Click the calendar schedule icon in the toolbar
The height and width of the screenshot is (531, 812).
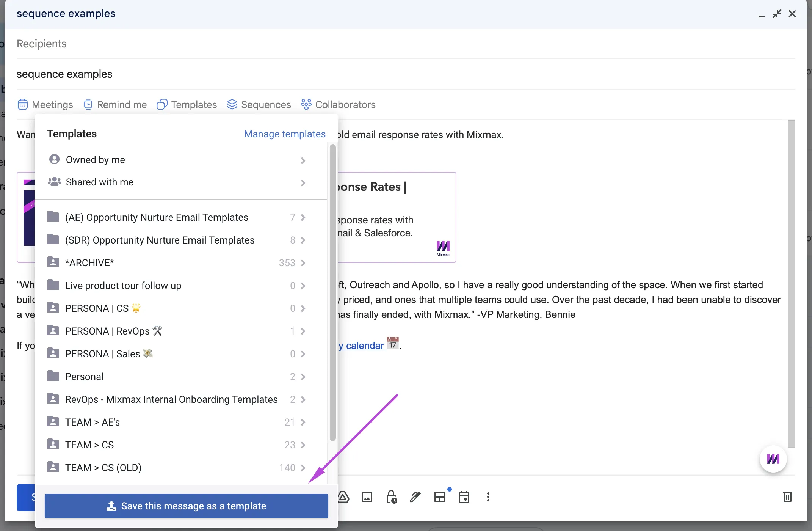[464, 497]
